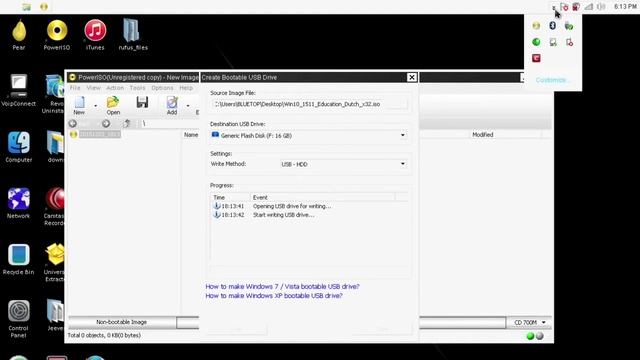The width and height of the screenshot is (640, 360).
Task: Open the Windows 7 / Vista bootable USB link
Action: [282, 287]
